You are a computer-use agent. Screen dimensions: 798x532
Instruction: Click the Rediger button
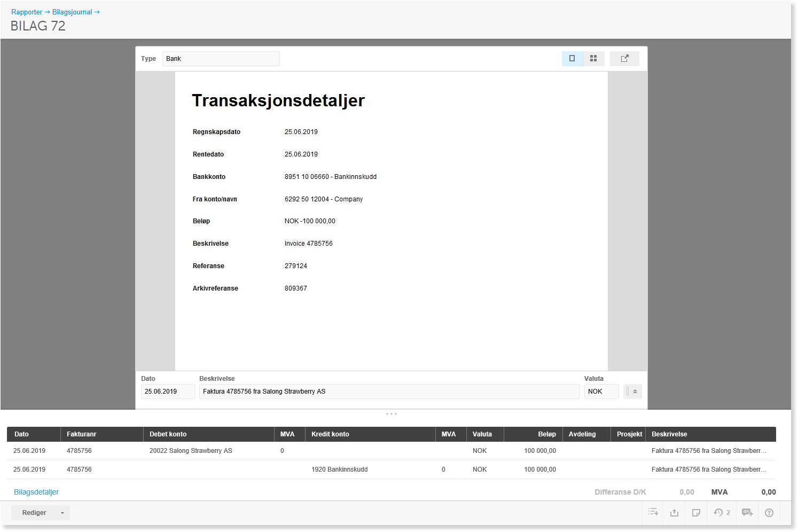click(34, 513)
